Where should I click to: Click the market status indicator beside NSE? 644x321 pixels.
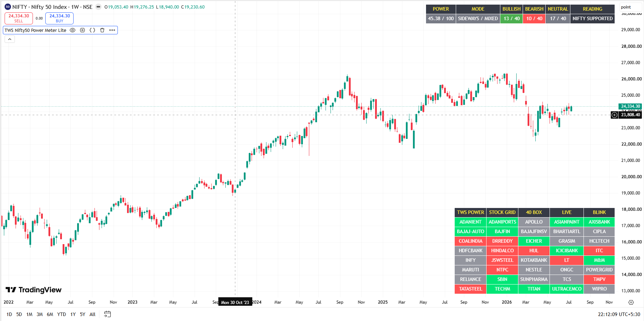pyautogui.click(x=98, y=7)
